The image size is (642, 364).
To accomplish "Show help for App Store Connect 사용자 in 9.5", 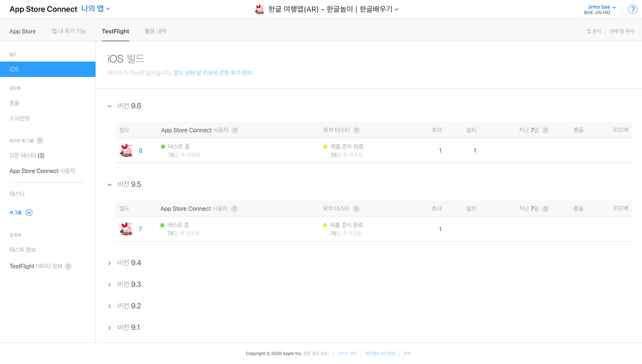I will click(x=234, y=209).
